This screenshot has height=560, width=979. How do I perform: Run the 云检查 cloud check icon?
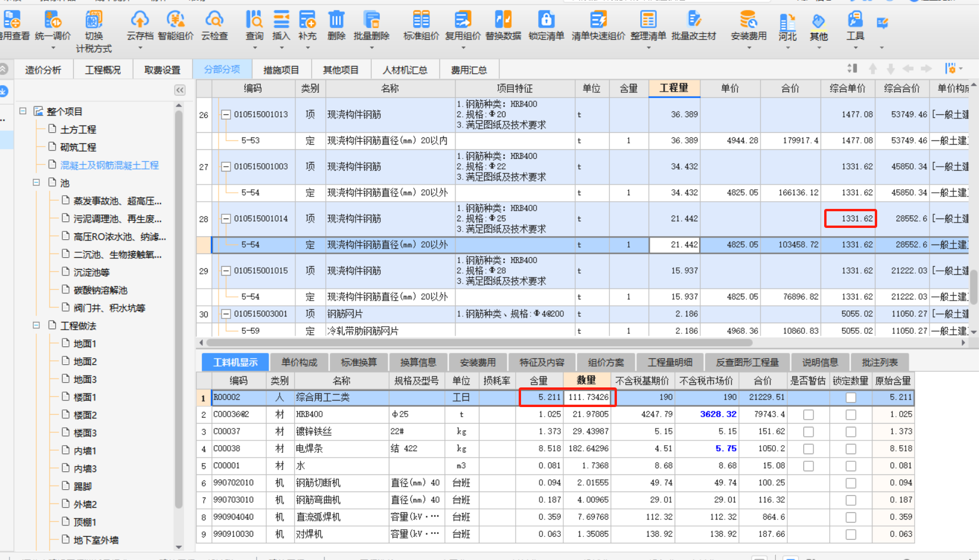click(214, 19)
